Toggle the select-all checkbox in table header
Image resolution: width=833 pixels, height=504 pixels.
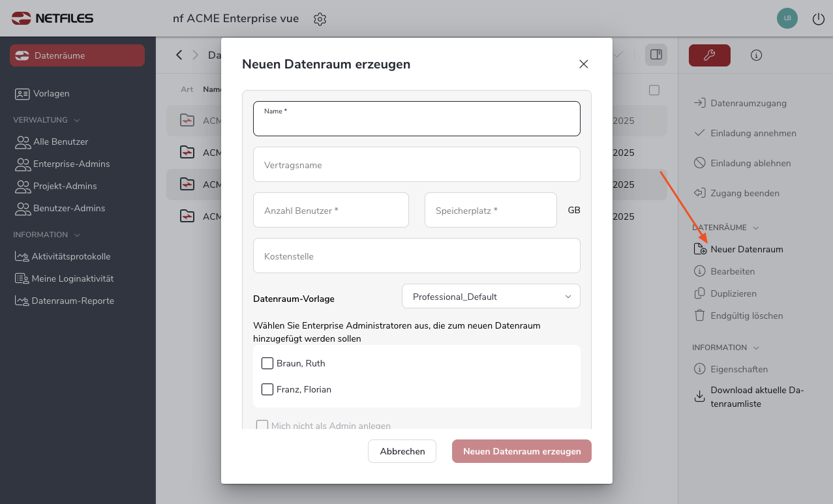(654, 90)
